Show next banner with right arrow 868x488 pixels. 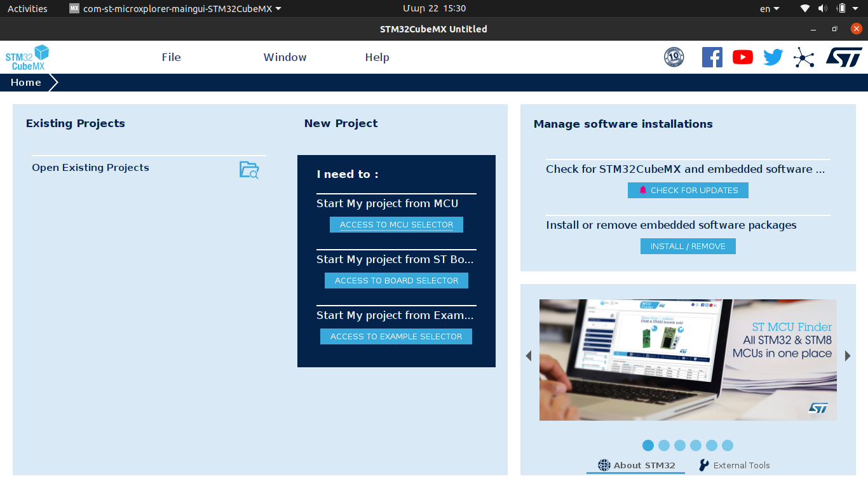coord(848,356)
